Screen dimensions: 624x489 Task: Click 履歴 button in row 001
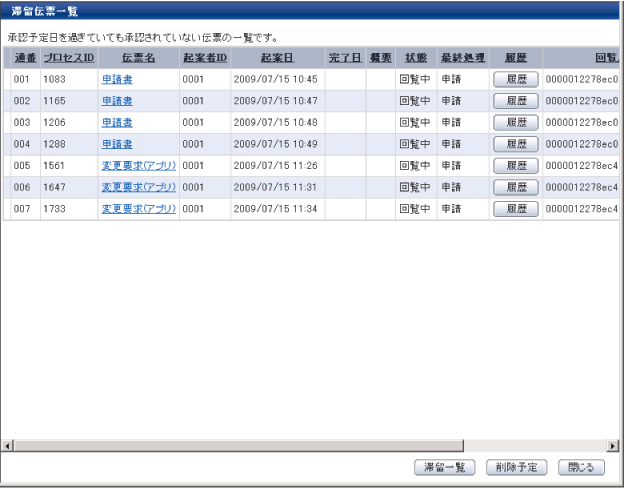516,78
